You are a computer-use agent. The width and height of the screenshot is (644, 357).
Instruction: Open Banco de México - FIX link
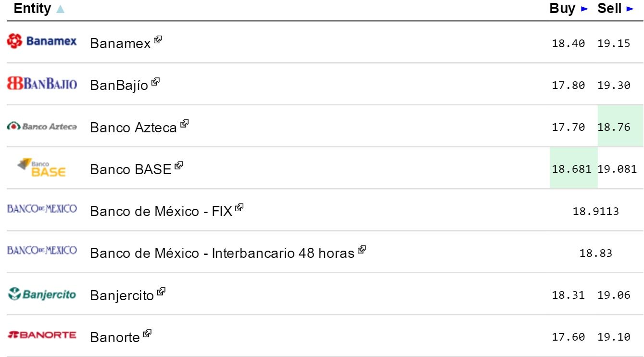[x=161, y=212]
